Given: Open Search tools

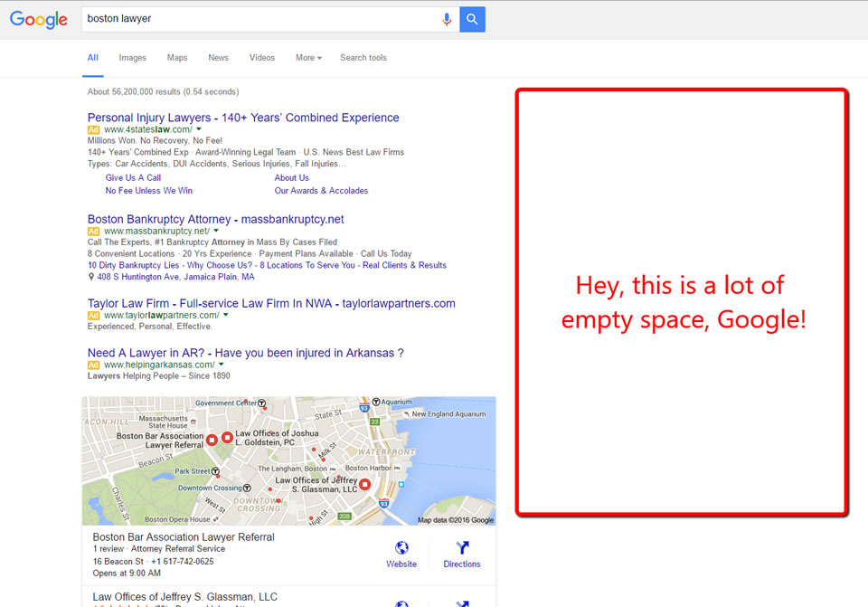Looking at the screenshot, I should (x=363, y=58).
